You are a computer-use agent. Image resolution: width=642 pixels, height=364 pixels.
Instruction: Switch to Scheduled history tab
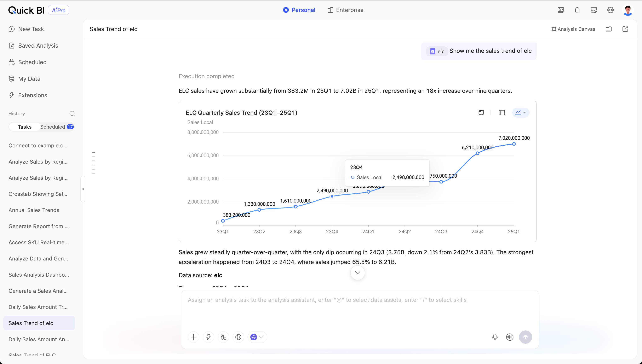[57, 127]
